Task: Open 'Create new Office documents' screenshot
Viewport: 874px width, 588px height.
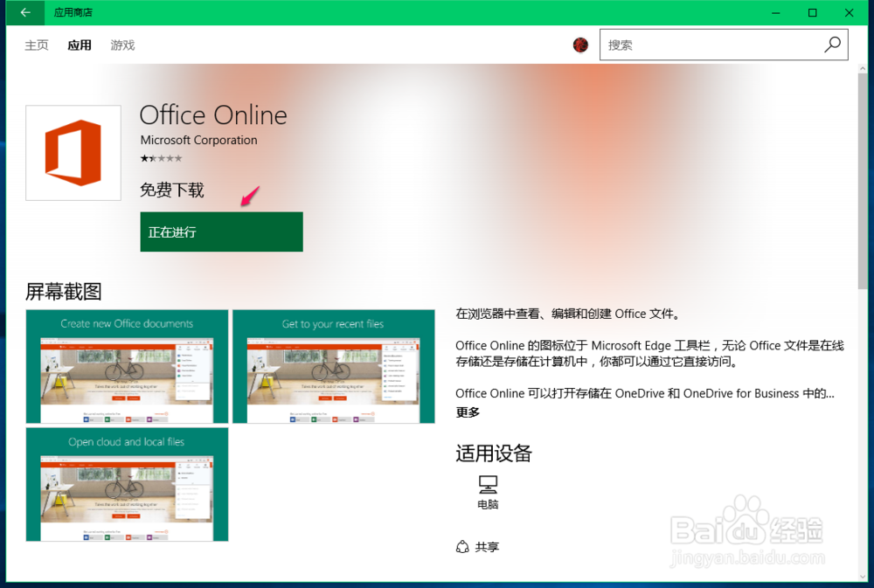Action: pyautogui.click(x=127, y=367)
